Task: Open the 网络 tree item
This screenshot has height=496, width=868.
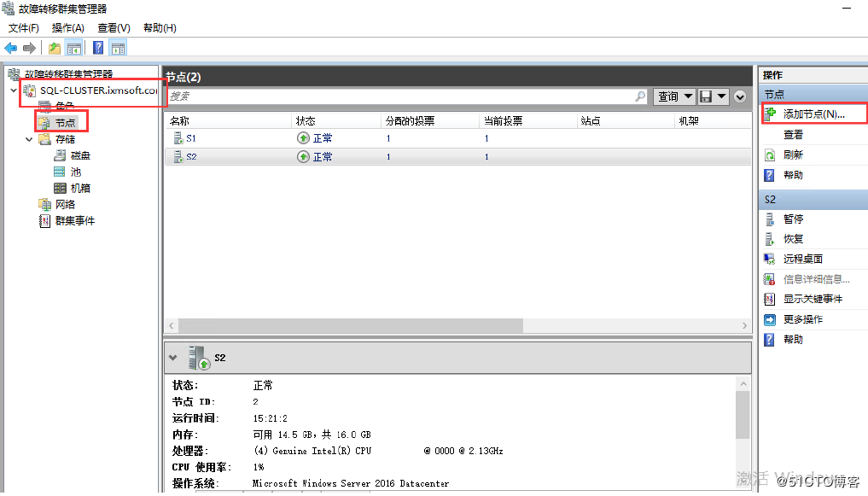Action: [65, 205]
